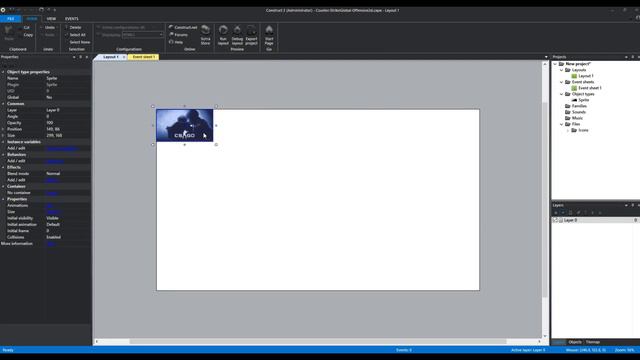Click the Run layout icon
Screen dimensions: 640x360
[223, 35]
